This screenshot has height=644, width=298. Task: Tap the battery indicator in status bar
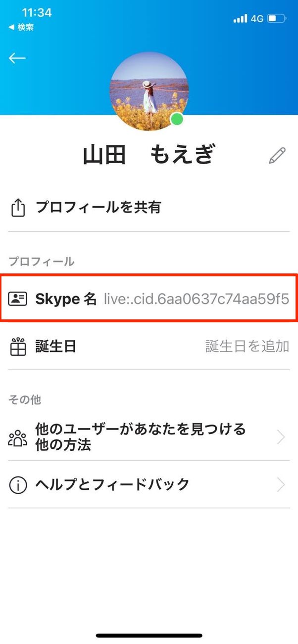point(275,18)
